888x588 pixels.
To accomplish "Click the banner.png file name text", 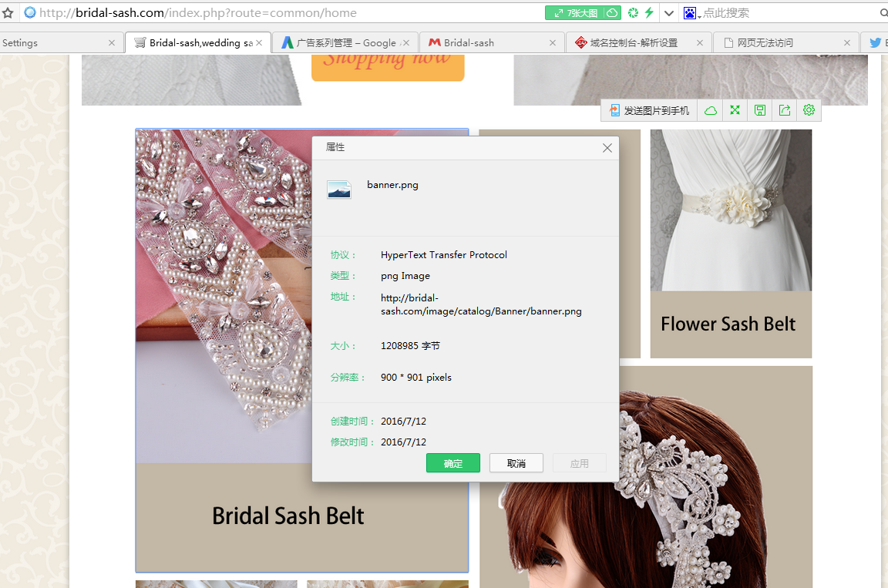I will tap(392, 185).
